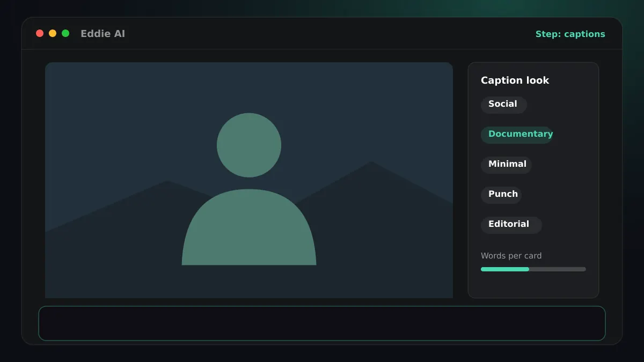The width and height of the screenshot is (644, 362).
Task: Click the video preview thumbnail
Action: [x=249, y=180]
